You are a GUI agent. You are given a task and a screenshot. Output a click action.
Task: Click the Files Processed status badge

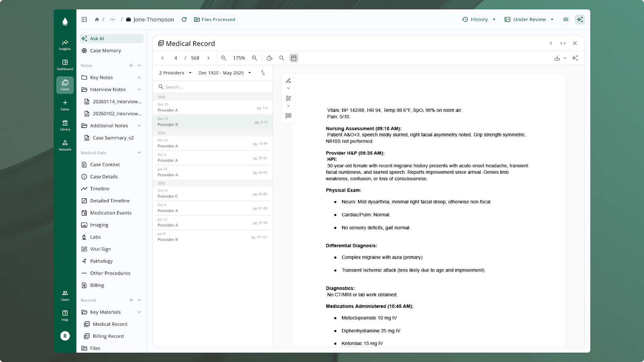coord(215,19)
